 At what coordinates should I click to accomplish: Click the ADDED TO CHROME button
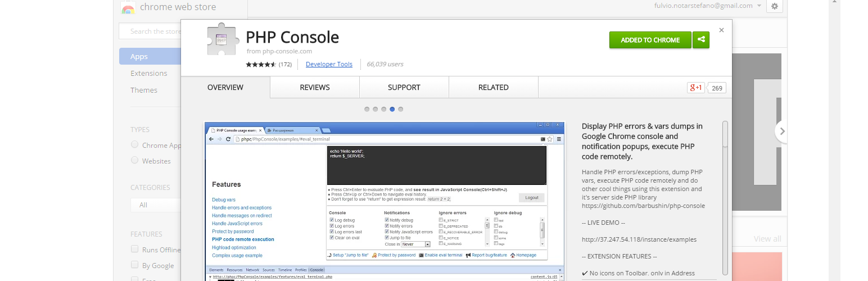point(650,40)
